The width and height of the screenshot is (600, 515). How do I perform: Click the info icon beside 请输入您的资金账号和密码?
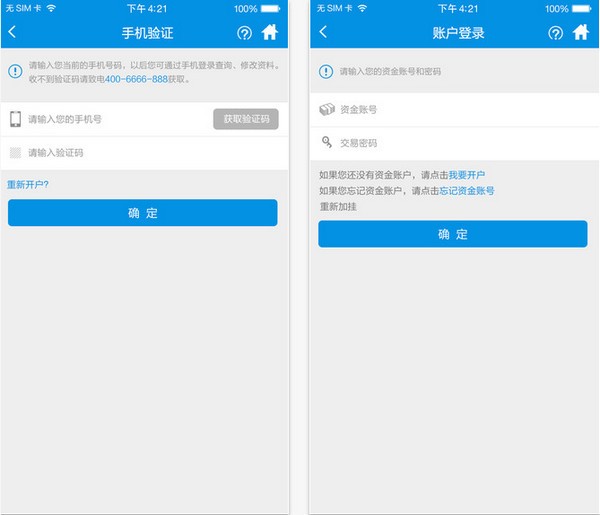click(326, 72)
